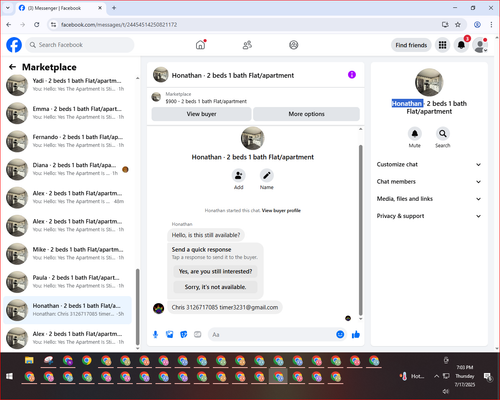
Task: Search in conversation with magnifier icon
Action: click(x=443, y=134)
